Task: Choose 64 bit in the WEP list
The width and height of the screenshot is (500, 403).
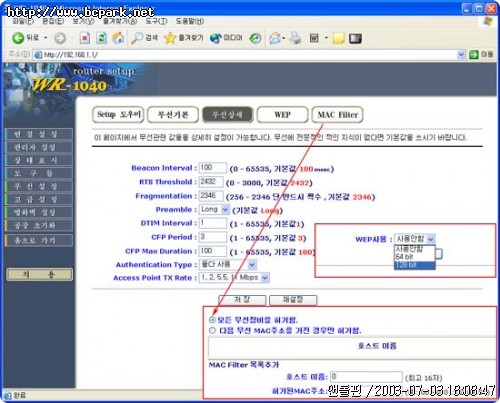Action: (x=415, y=257)
